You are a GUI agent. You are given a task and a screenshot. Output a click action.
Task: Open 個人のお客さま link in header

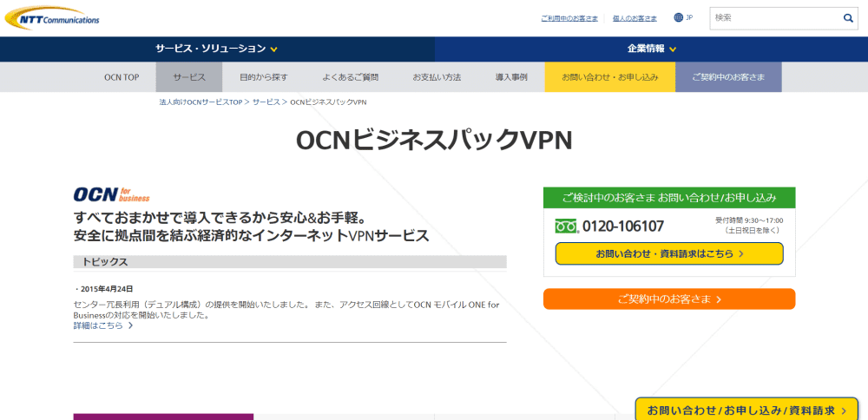635,18
